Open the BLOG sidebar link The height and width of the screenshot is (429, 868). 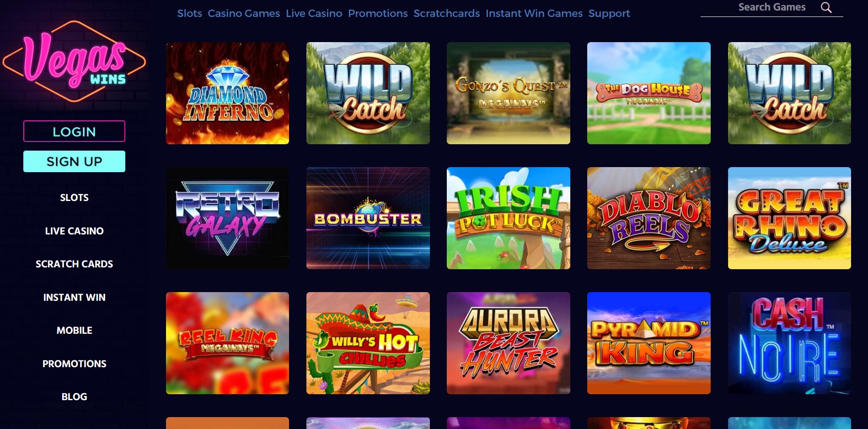(x=74, y=396)
